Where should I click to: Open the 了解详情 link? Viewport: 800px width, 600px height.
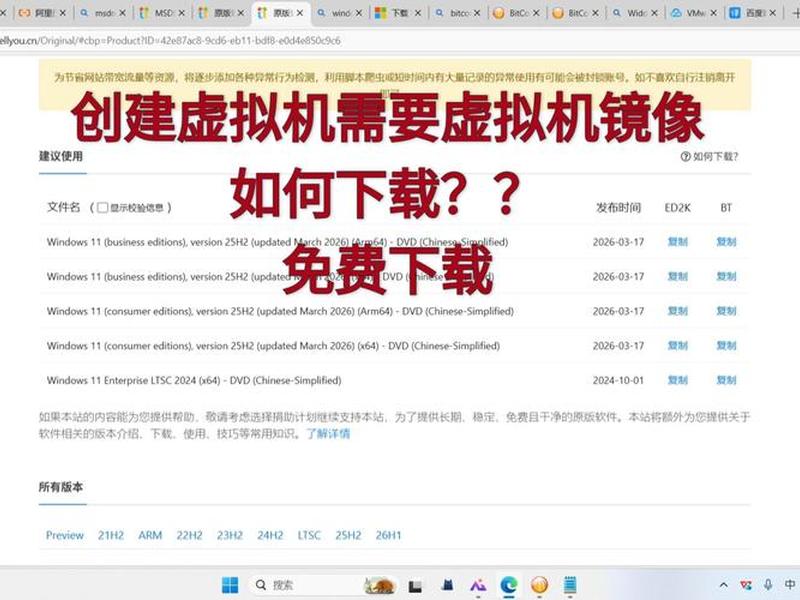328,434
